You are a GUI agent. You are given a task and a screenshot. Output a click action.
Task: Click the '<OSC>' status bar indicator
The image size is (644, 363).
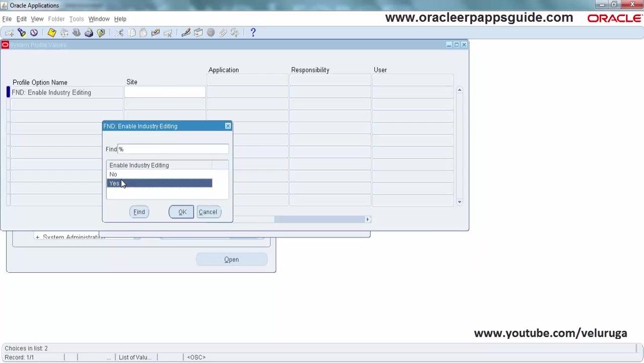click(196, 357)
